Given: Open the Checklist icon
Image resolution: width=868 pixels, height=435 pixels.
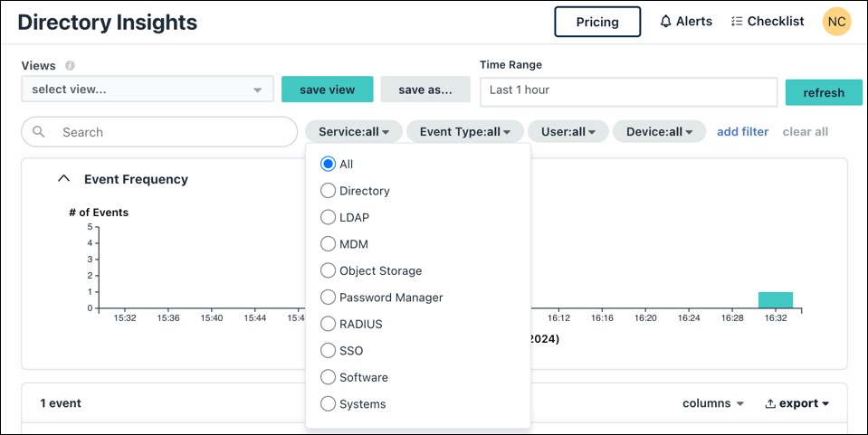Looking at the screenshot, I should pyautogui.click(x=736, y=22).
